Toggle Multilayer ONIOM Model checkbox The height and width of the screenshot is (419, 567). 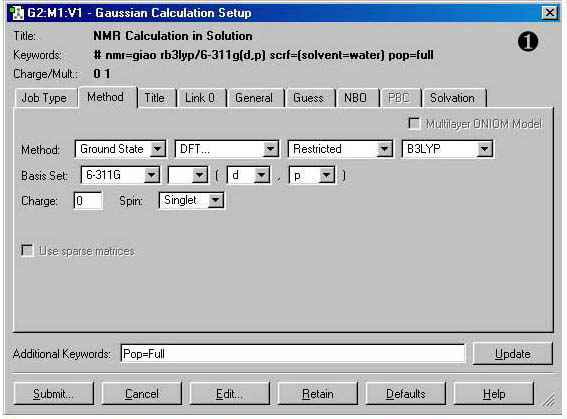(x=414, y=124)
